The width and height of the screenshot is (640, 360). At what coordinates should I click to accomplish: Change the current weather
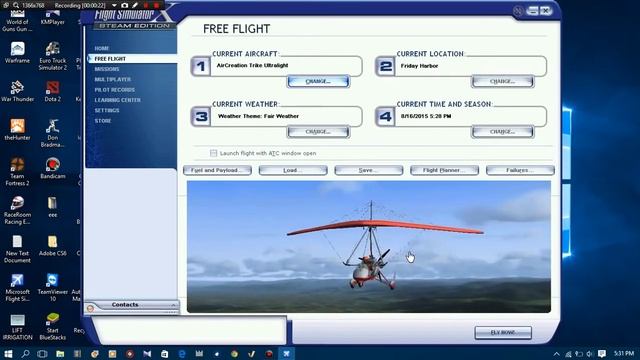tap(318, 132)
